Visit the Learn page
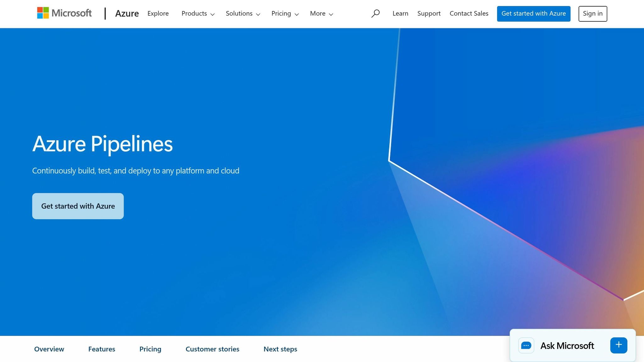 point(400,14)
